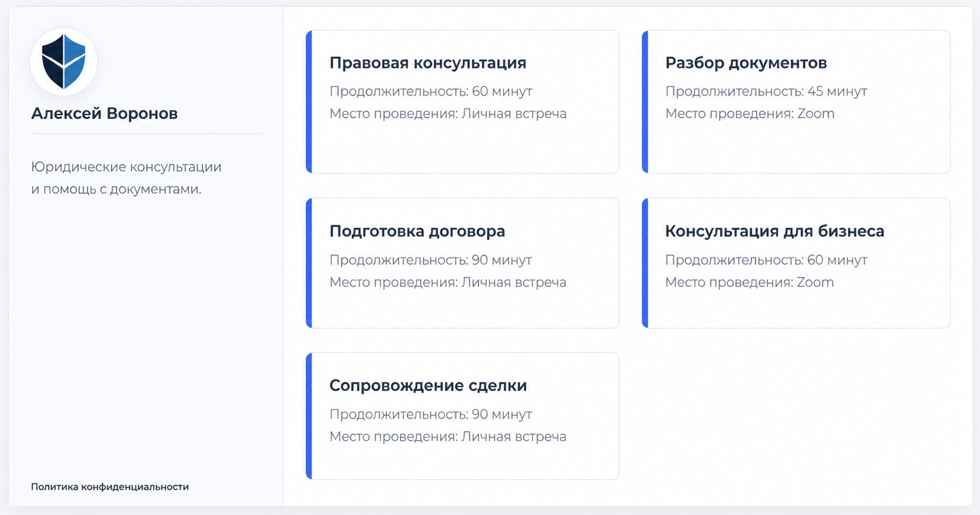
Task: Open the Консультация для бизнеса card
Action: tap(796, 263)
